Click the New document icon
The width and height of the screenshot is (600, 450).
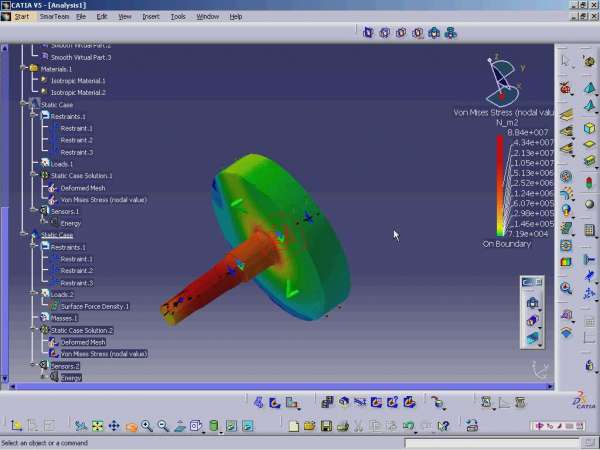[x=293, y=426]
